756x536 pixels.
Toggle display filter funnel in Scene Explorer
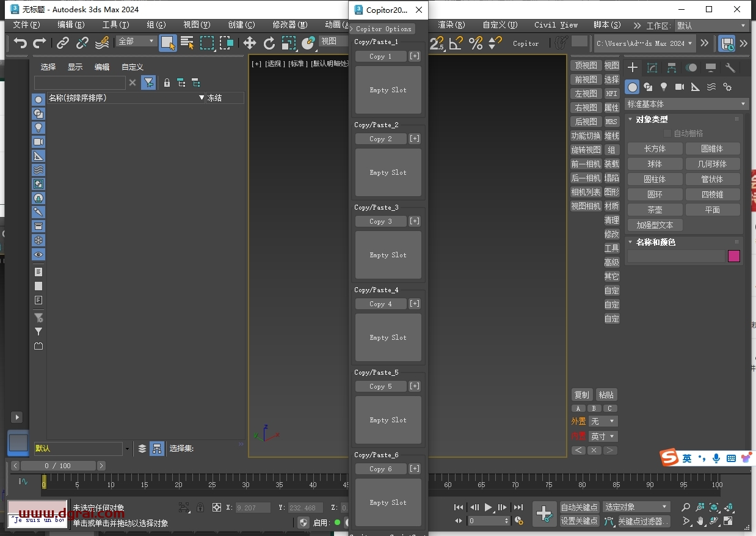[148, 83]
